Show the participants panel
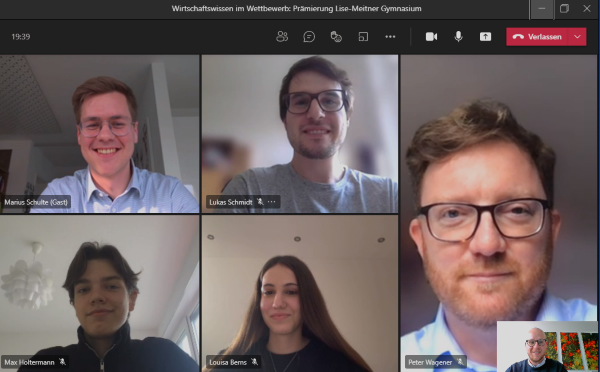This screenshot has width=600, height=372. pyautogui.click(x=282, y=37)
